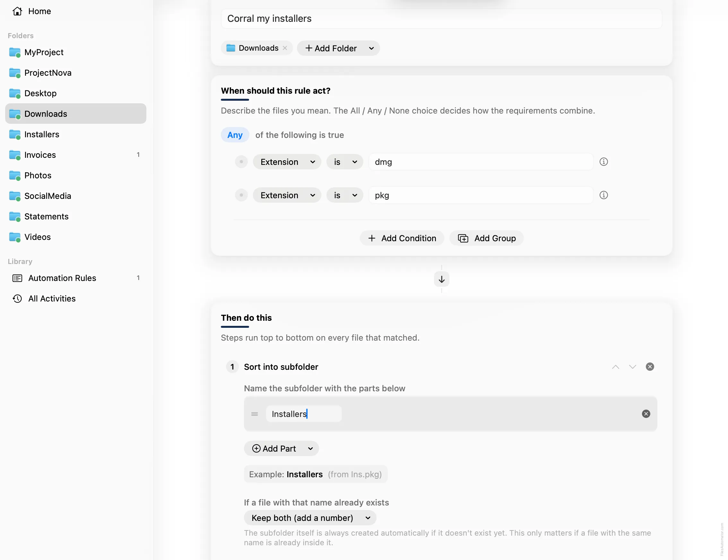Grab the drag handle of Installers part
Viewport: 728px width, 560px height.
[255, 414]
